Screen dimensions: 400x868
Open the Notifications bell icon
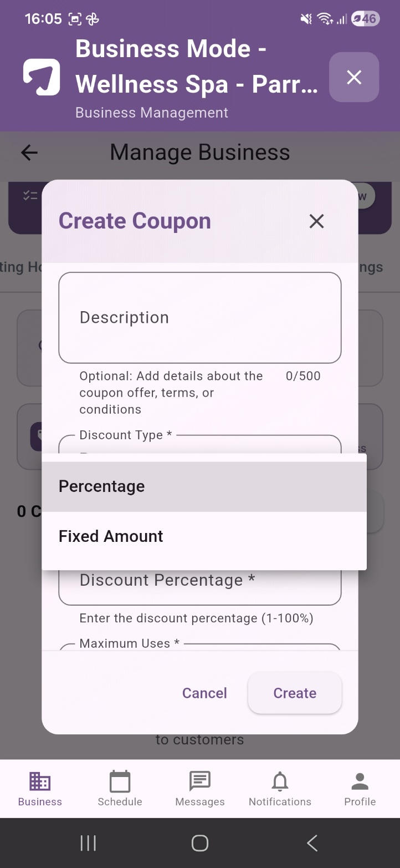[280, 781]
